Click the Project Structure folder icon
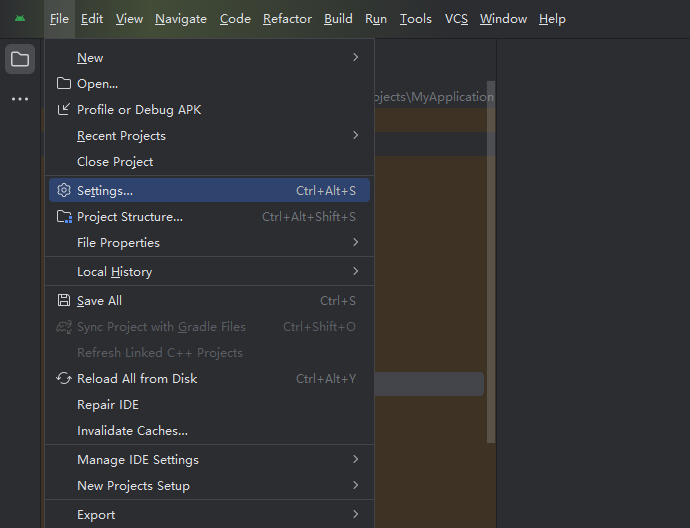The width and height of the screenshot is (690, 528). click(x=64, y=216)
